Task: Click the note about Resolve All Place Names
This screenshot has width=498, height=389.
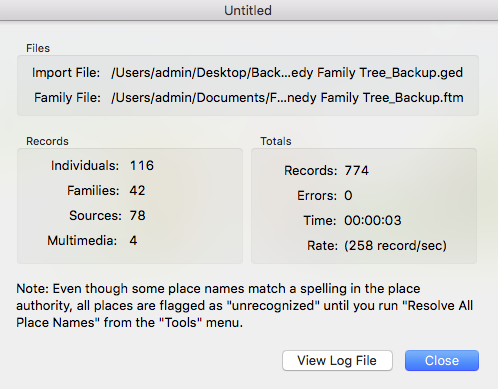Action: (244, 306)
